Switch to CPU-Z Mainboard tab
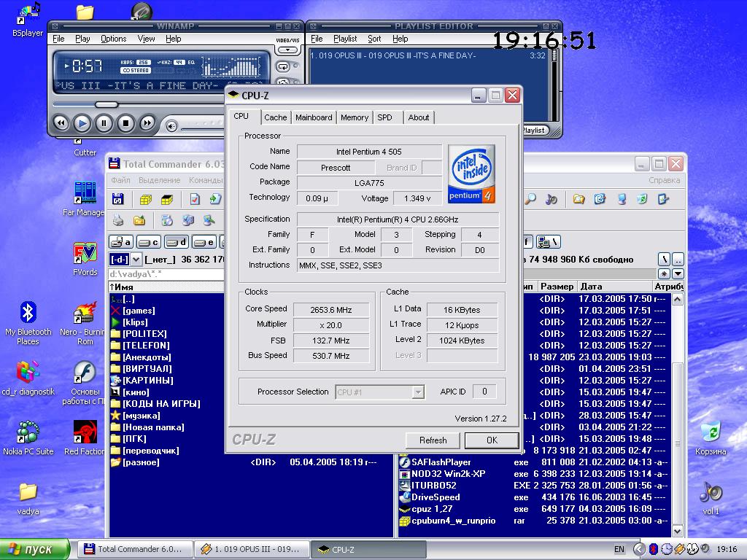Image resolution: width=747 pixels, height=560 pixels. pos(314,117)
